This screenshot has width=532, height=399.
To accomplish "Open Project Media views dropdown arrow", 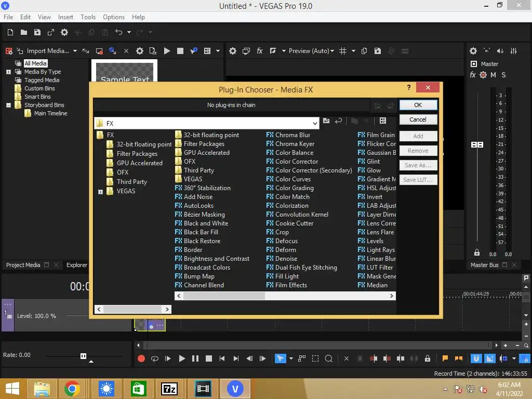I will tap(218, 51).
